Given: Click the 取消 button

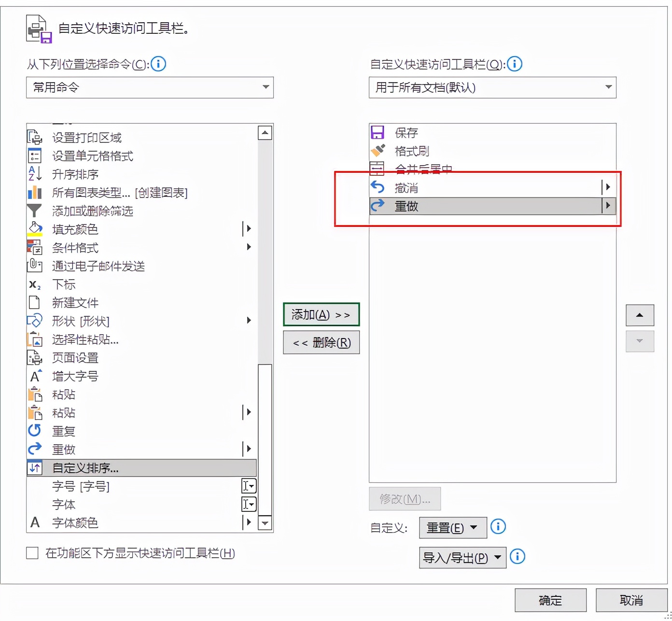Looking at the screenshot, I should [631, 600].
